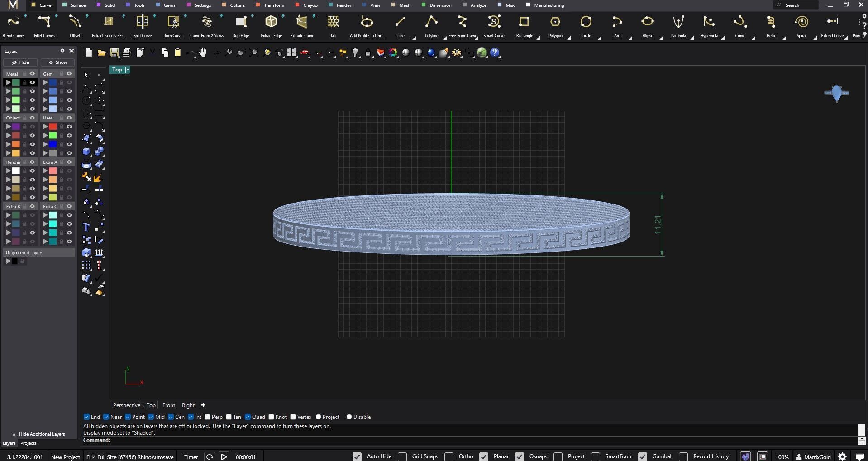This screenshot has width=868, height=461.
Task: Expand the Ellipse tool flyout arrow
Action: (x=661, y=38)
